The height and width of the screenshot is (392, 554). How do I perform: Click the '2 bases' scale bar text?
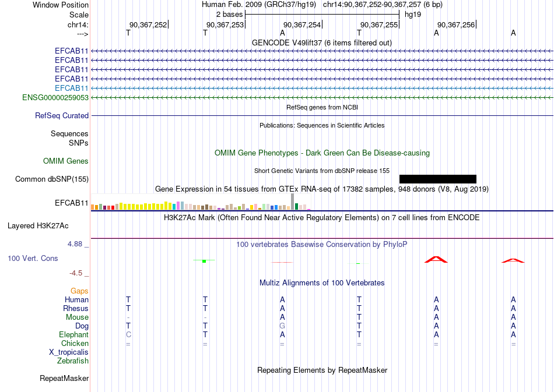pos(229,15)
